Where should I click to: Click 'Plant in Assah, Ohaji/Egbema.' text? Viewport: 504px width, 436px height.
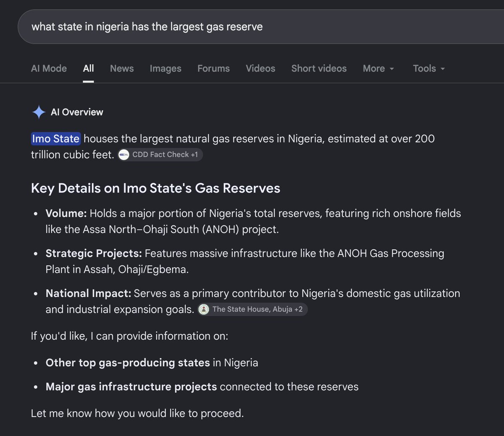click(117, 270)
